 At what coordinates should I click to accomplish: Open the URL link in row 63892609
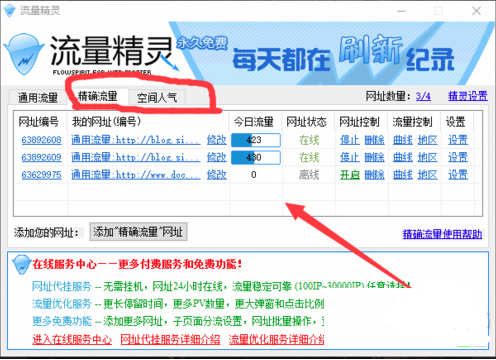pos(136,157)
